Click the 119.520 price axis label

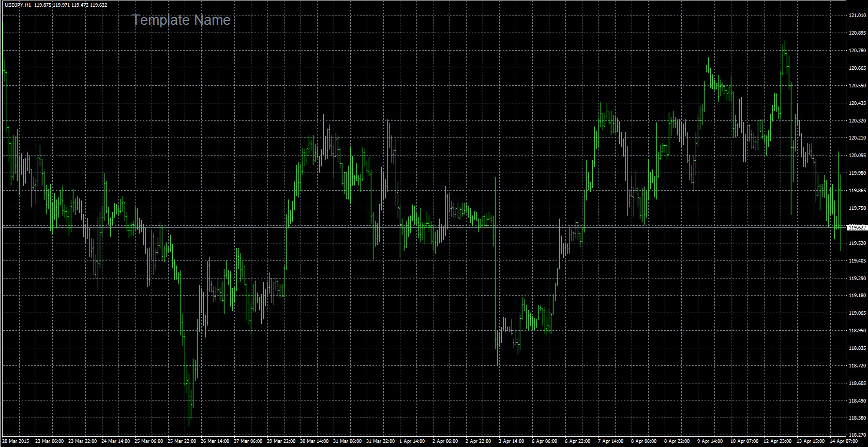(857, 243)
